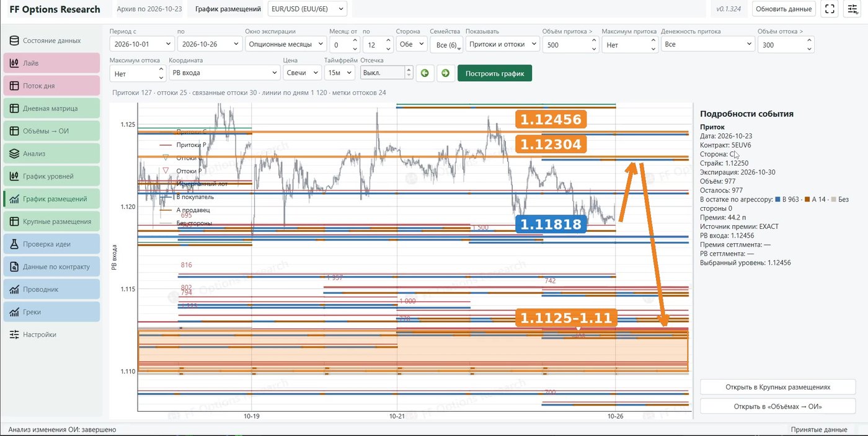Viewport: 868px width, 436px height.
Task: Click the layers icon beside Анализ
Action: point(14,154)
